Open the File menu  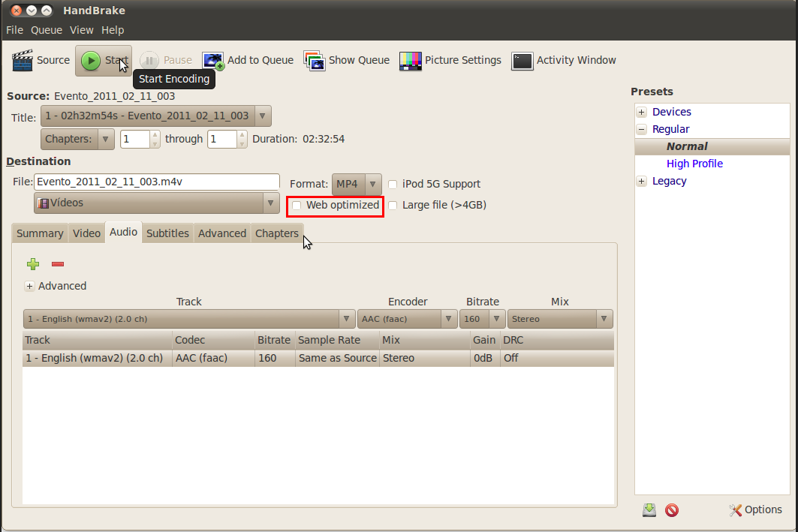click(x=15, y=30)
